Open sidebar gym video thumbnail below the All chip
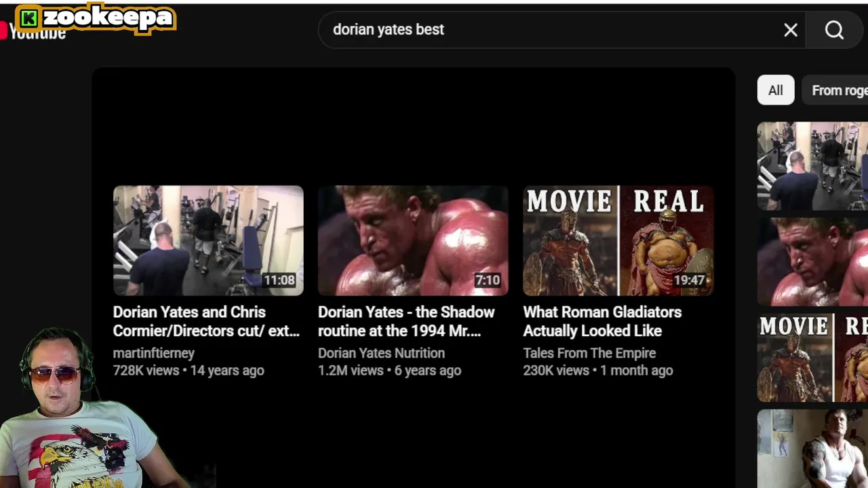The height and width of the screenshot is (488, 868). [812, 166]
